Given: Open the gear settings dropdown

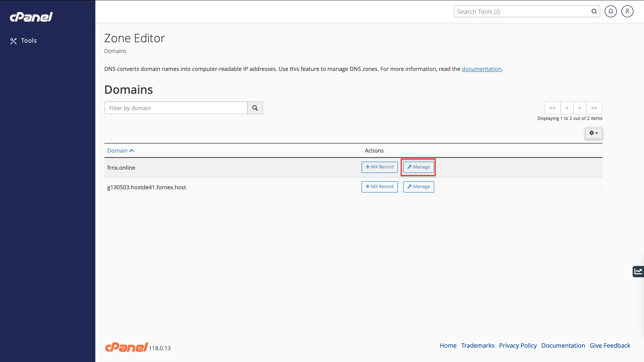Looking at the screenshot, I should click(593, 133).
